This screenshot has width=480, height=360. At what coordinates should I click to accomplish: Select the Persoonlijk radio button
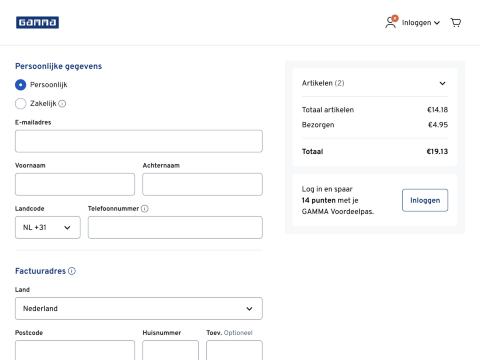pos(21,85)
